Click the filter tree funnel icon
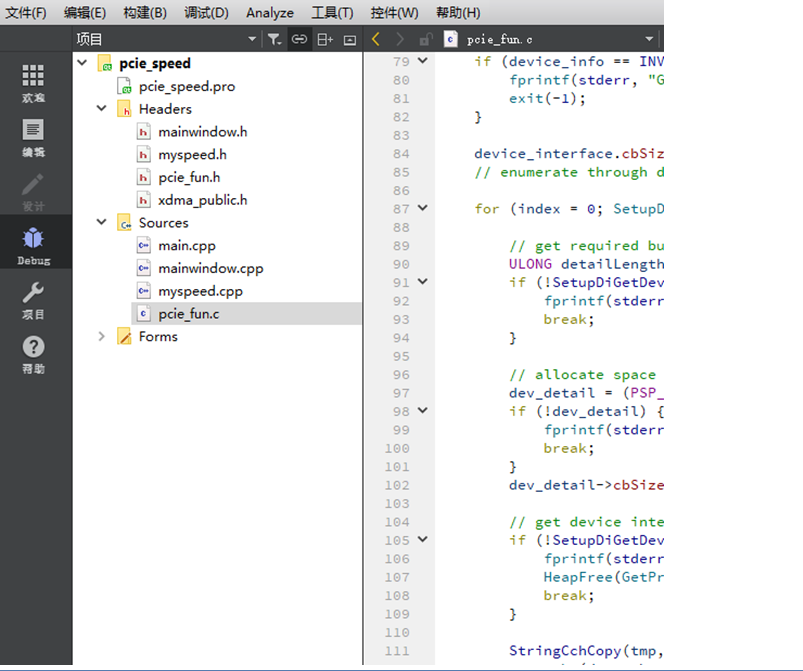The width and height of the screenshot is (803, 671). coord(274,39)
